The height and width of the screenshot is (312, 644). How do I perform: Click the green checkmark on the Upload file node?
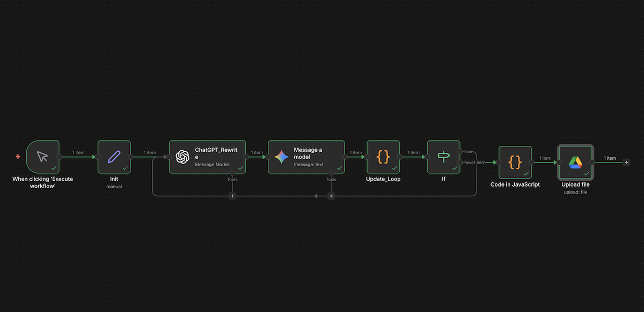[x=587, y=174]
